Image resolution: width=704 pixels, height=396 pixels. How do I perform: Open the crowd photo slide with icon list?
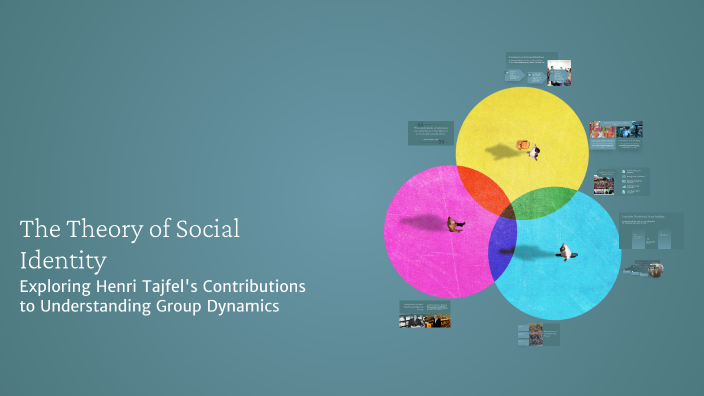(621, 182)
